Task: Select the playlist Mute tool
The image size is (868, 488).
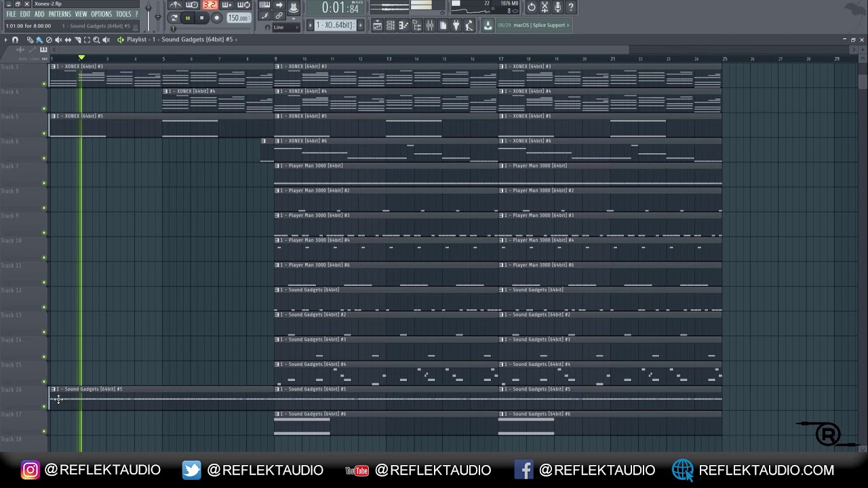Action: [58, 40]
